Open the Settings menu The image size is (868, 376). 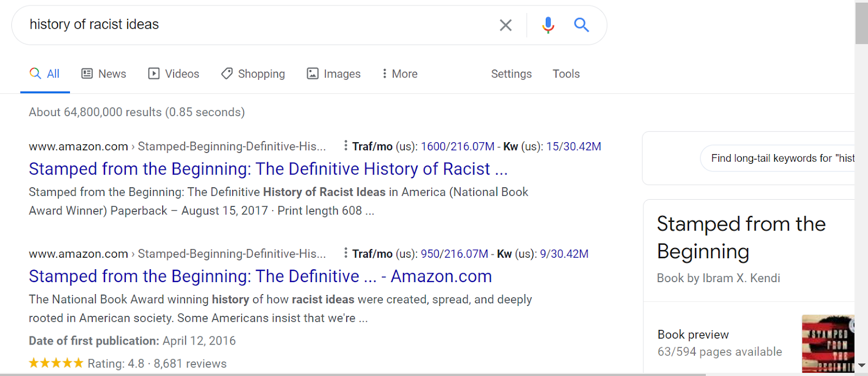tap(511, 74)
